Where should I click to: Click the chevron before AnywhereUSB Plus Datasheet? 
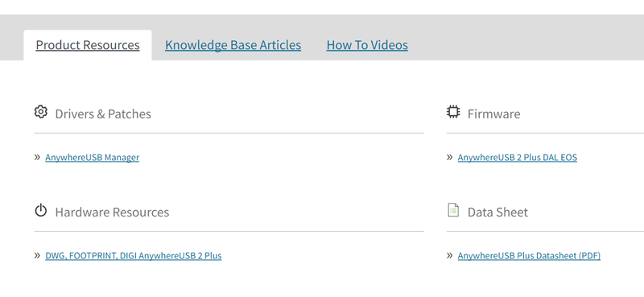450,255
